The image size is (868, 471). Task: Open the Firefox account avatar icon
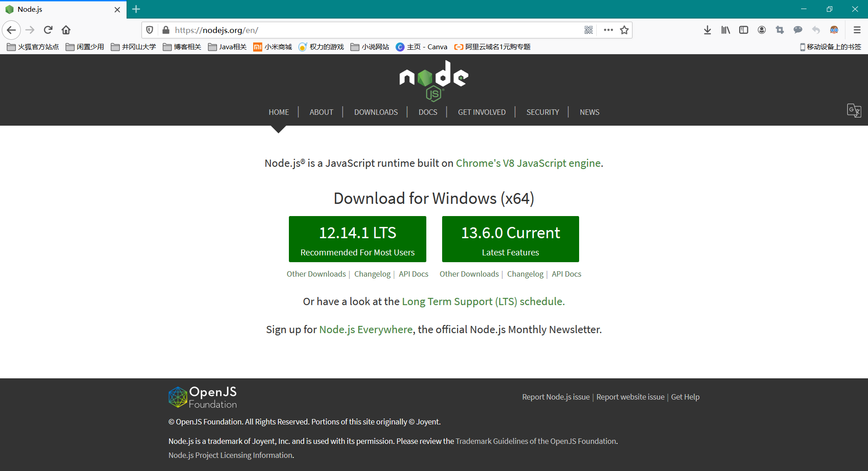762,30
